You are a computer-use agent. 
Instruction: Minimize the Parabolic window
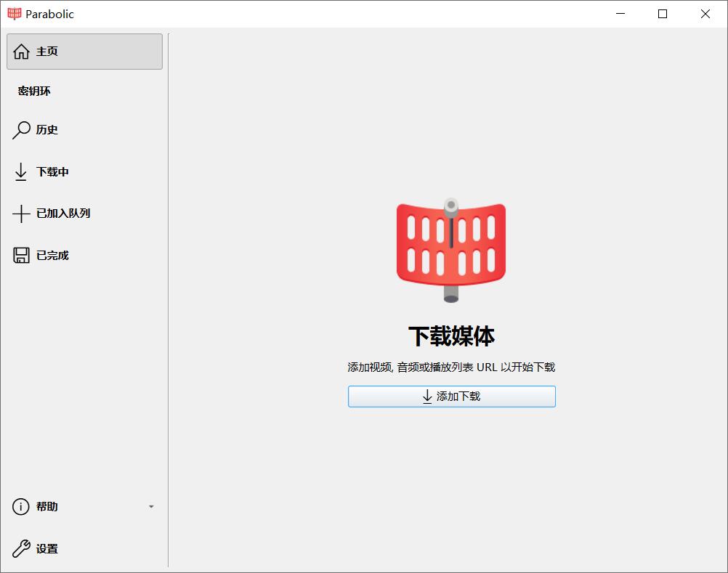[x=620, y=14]
